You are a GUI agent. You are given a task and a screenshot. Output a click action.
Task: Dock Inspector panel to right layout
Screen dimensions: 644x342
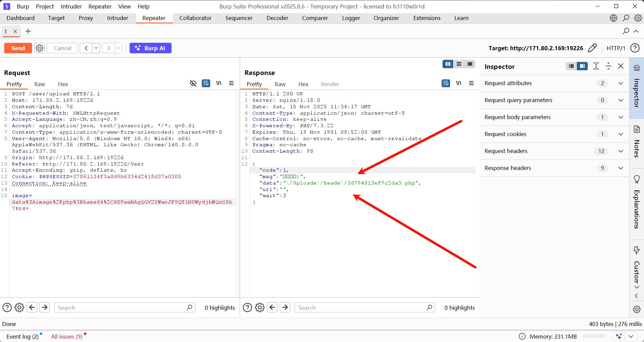pos(582,66)
